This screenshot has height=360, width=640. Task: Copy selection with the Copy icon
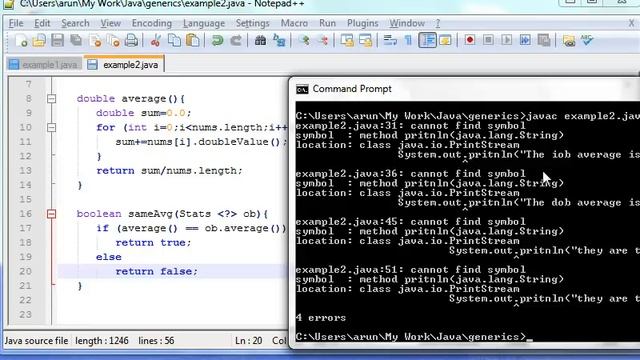pyautogui.click(x=174, y=40)
